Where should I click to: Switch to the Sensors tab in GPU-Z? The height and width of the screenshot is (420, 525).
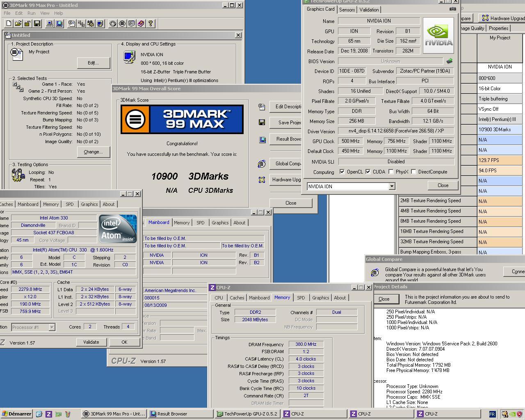(347, 10)
